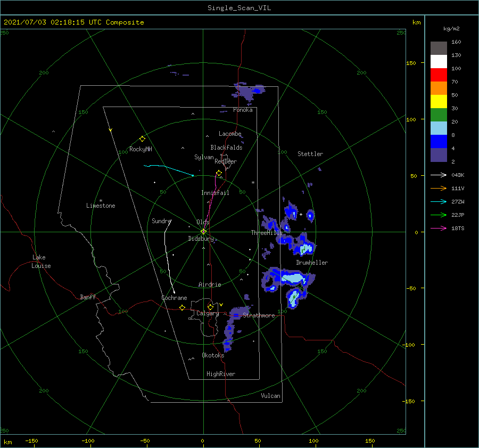Click the yellow diamond marker by RedDeer

(x=219, y=173)
